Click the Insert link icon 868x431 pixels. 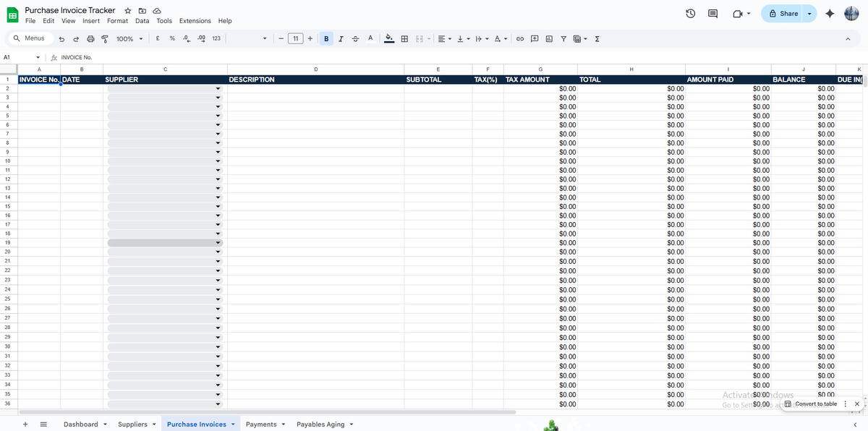click(x=519, y=39)
